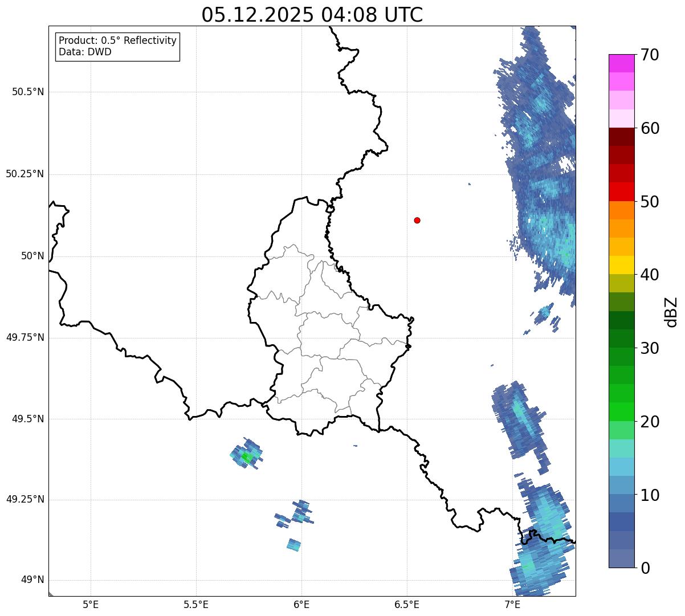
Task: Click the 'Product: 0.5° Reflectivity' label
Action: 118,41
